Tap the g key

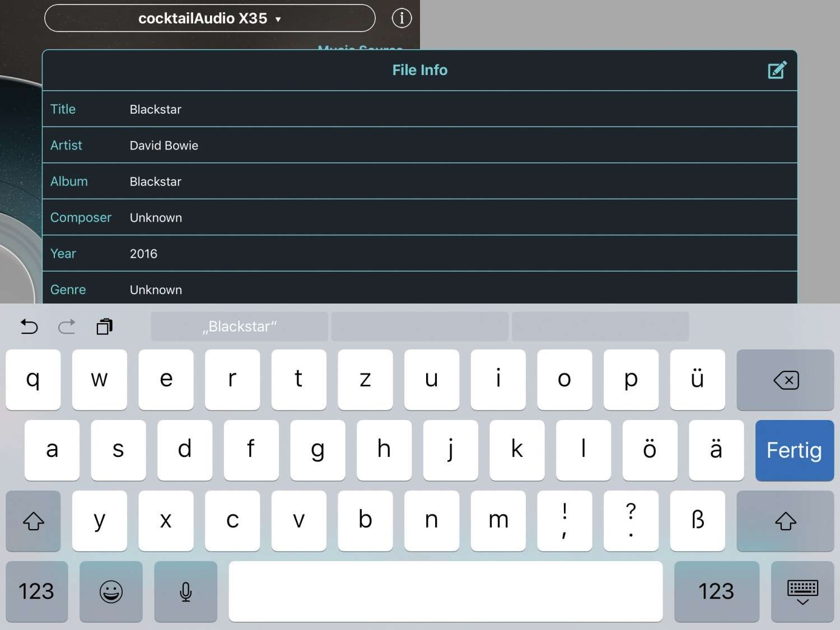(318, 450)
